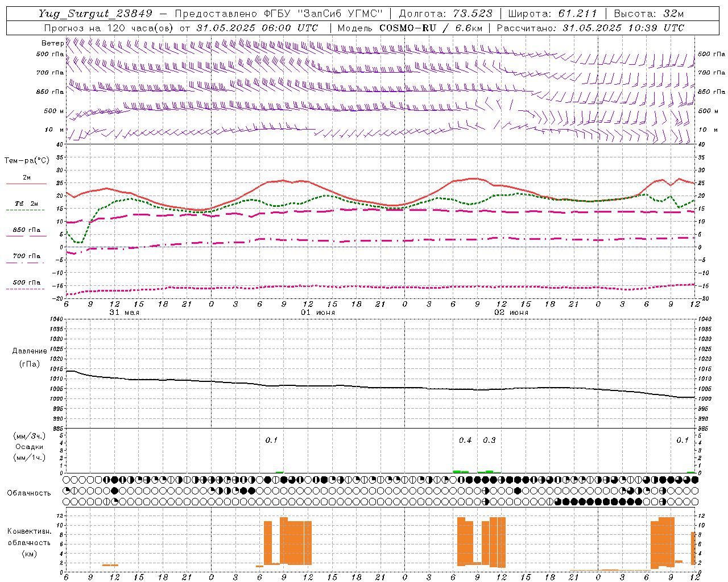The height and width of the screenshot is (582, 728).
Task: Click the 02 июня date label
Action: [511, 313]
